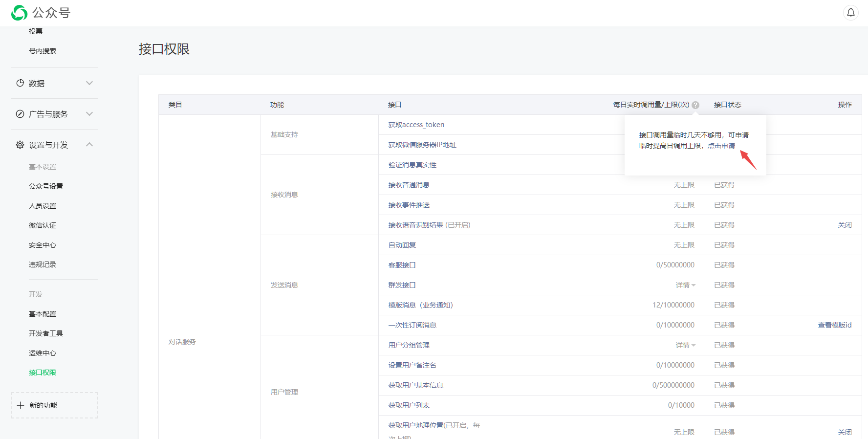The image size is (868, 439).
Task: Select 接口权限 in the sidebar
Action: click(x=43, y=373)
